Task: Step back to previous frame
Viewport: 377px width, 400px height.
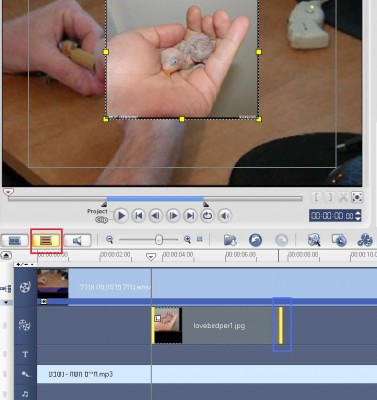Action: pyautogui.click(x=155, y=216)
